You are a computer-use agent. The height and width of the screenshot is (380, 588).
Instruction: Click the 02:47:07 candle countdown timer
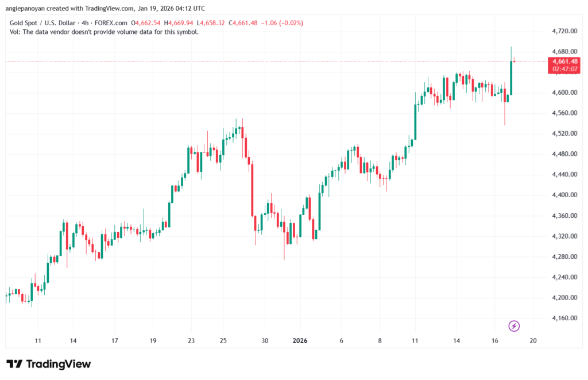point(564,69)
